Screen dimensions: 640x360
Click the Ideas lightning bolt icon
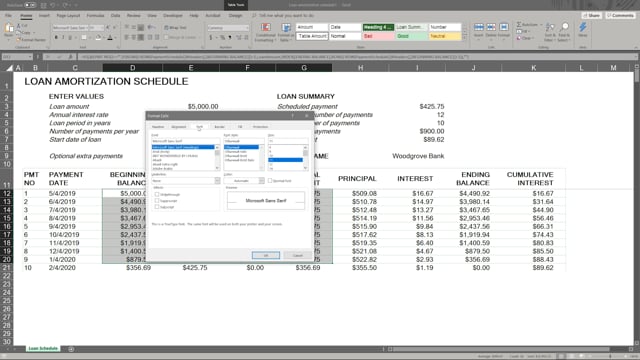point(583,27)
